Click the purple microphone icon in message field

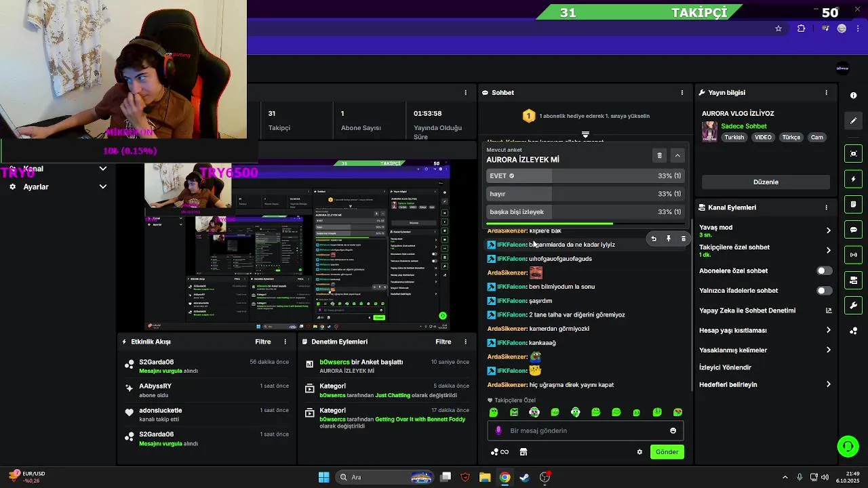(498, 430)
